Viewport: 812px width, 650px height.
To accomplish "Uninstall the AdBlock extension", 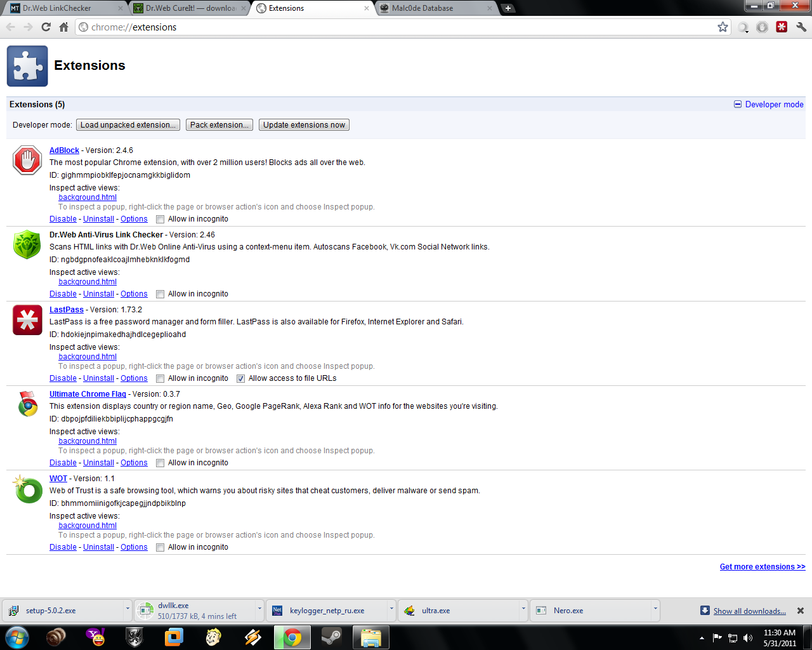I will click(x=98, y=219).
